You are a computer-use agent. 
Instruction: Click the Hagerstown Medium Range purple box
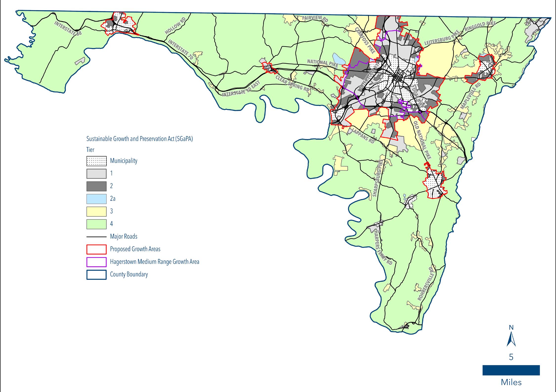click(96, 262)
